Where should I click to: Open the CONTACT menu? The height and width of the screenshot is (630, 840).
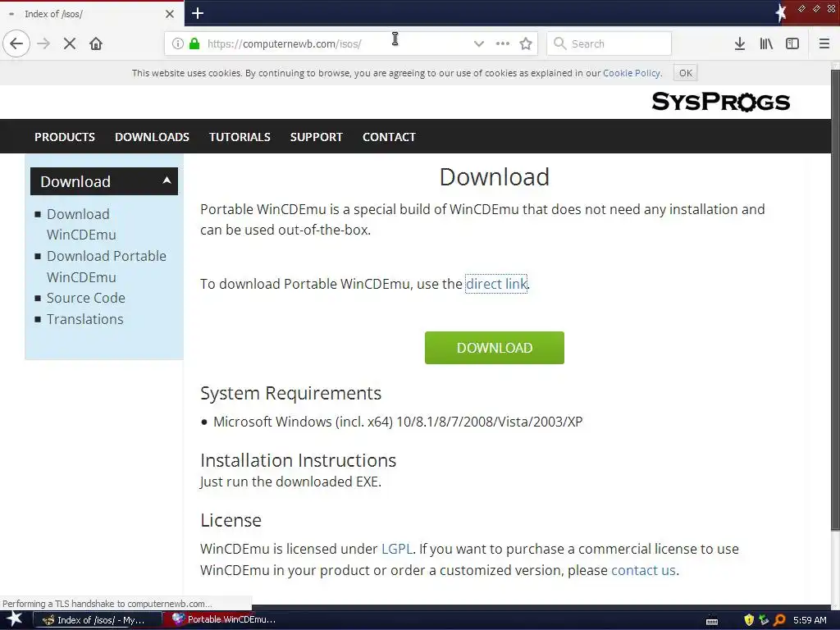(389, 137)
